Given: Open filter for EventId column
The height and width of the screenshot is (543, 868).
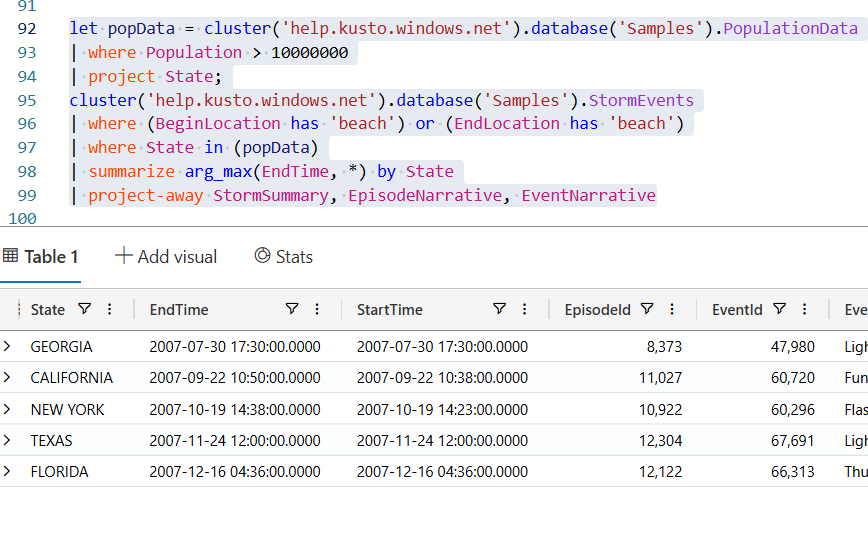Looking at the screenshot, I should [780, 310].
